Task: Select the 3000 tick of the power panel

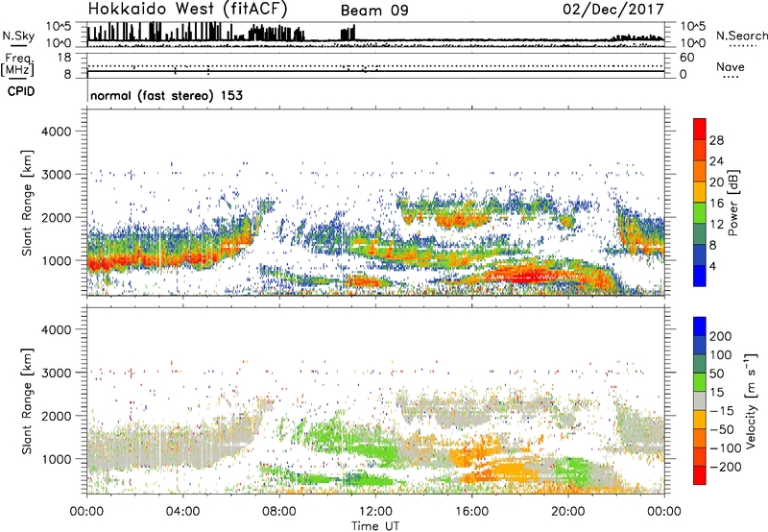Action: click(x=57, y=175)
